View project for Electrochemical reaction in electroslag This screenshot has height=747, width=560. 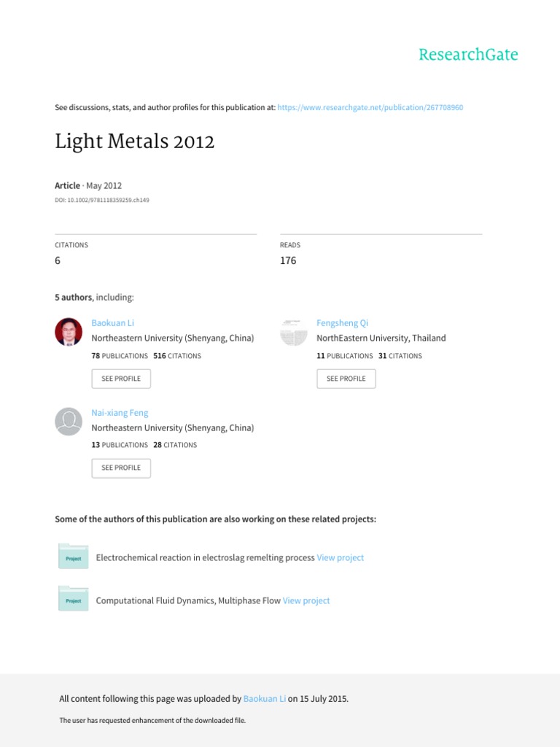(x=341, y=557)
